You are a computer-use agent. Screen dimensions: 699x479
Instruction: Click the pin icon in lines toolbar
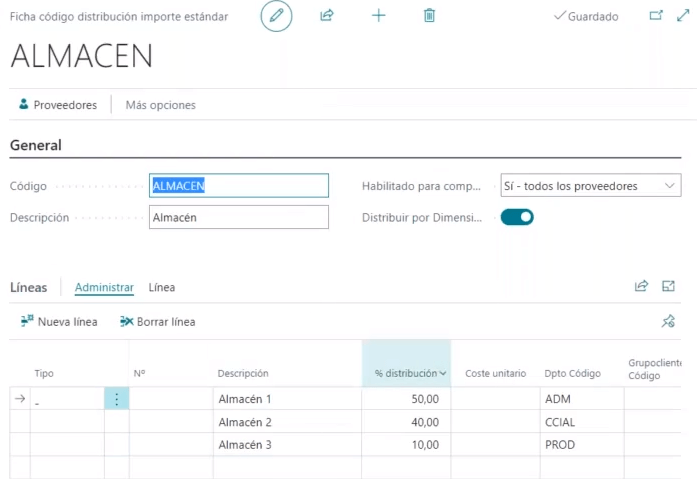(x=668, y=321)
